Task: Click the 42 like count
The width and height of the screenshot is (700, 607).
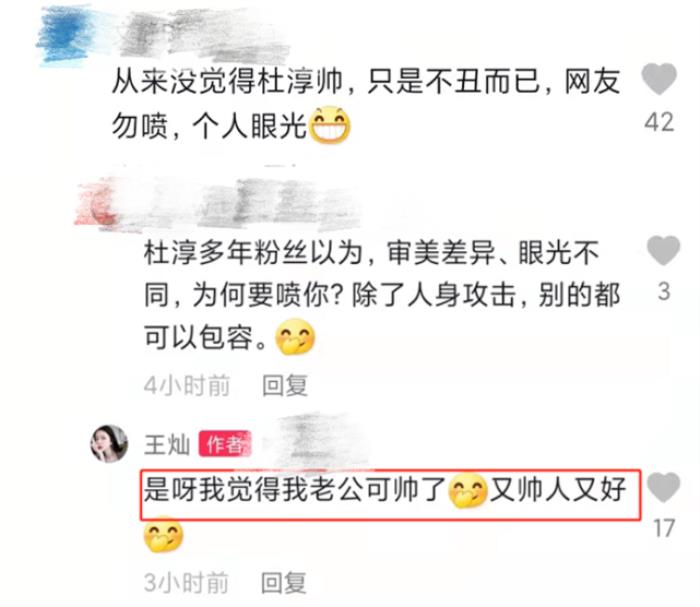Action: [659, 122]
